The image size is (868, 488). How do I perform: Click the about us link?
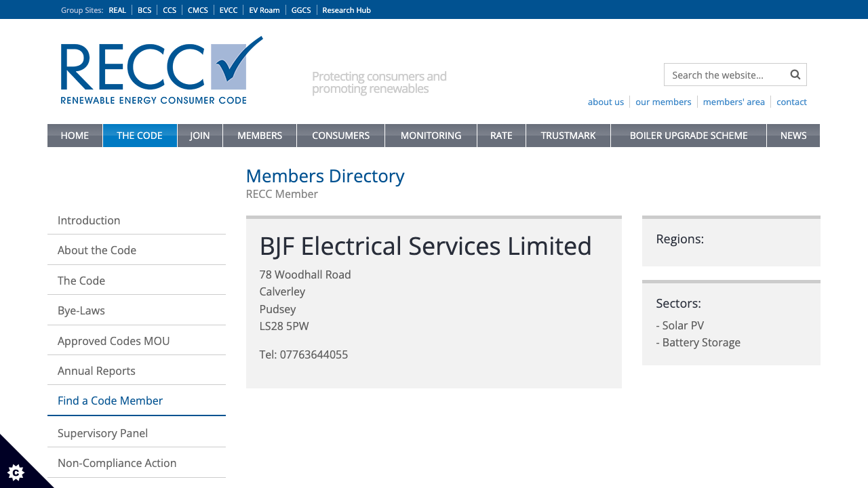coord(606,102)
